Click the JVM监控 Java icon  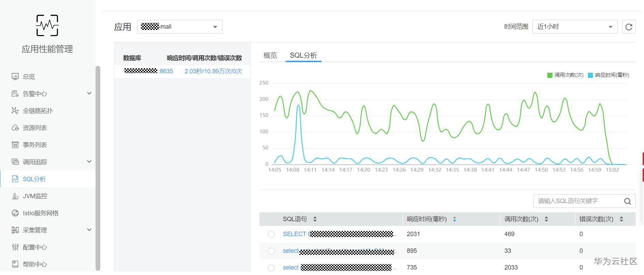(x=15, y=196)
